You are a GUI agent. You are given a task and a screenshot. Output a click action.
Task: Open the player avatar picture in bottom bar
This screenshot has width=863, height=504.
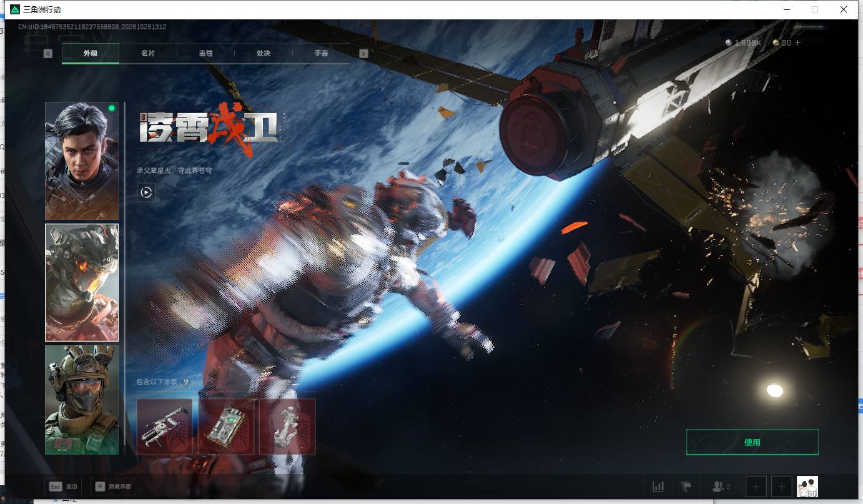pos(807,487)
